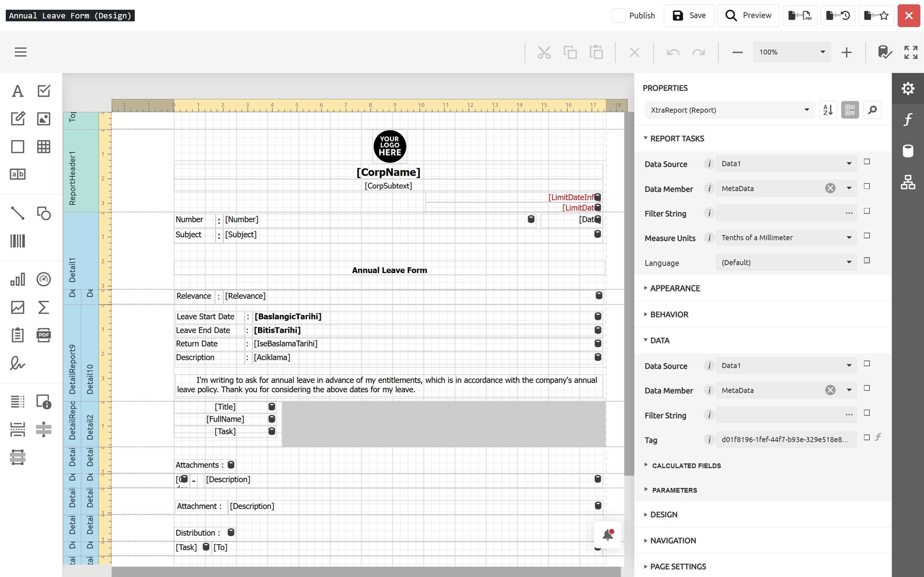The width and height of the screenshot is (924, 577).
Task: Toggle marker next to Language property
Action: coord(867,260)
